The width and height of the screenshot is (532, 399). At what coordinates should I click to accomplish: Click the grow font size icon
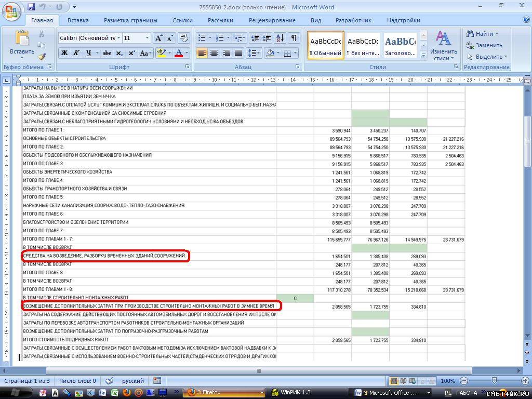tap(159, 38)
